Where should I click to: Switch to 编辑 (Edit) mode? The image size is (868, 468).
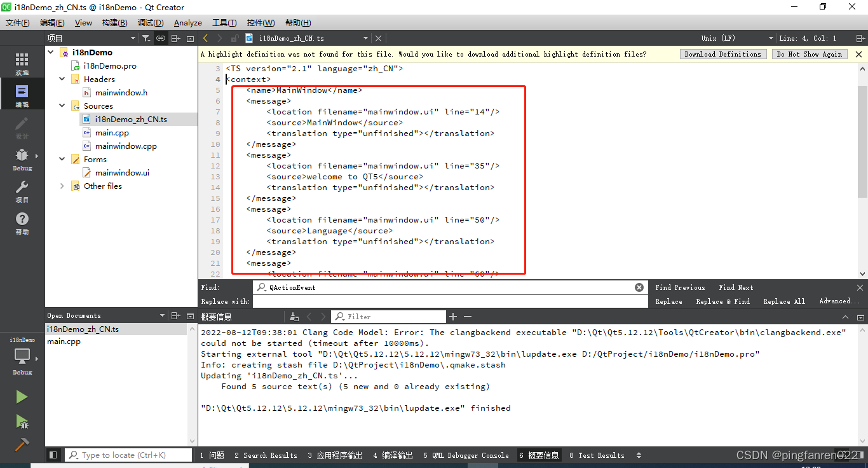tap(22, 95)
